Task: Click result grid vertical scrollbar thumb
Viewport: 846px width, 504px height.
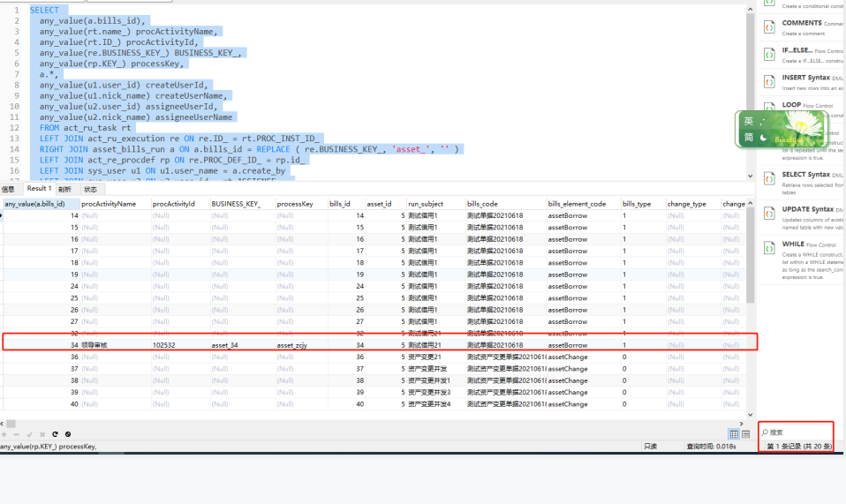Action: pos(750,255)
